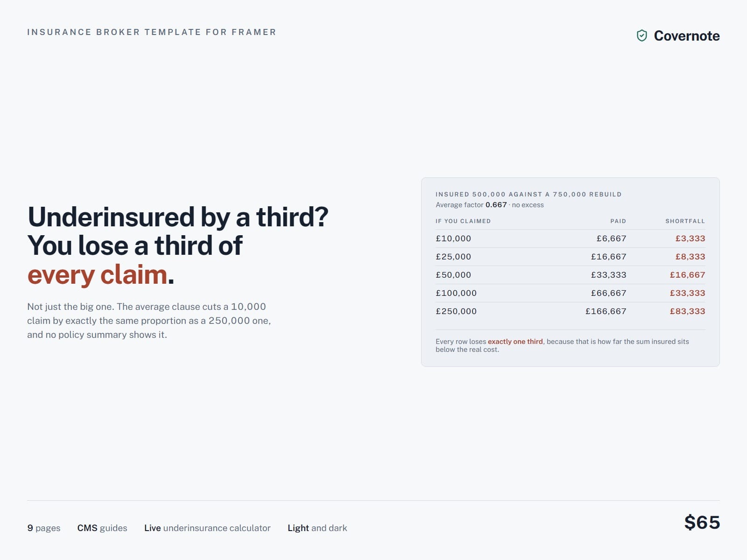Click the average factor 0.667 value

pyautogui.click(x=496, y=205)
